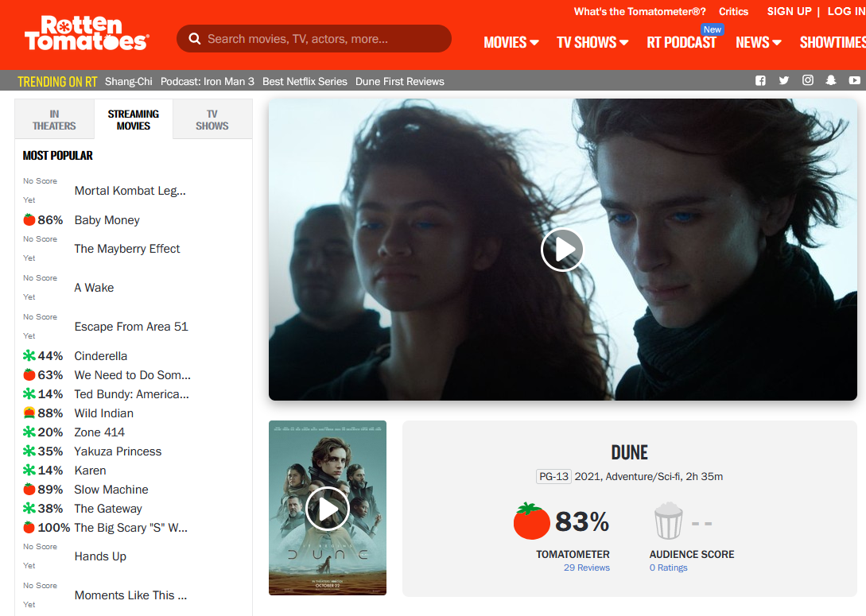
Task: Open the YouTube social icon
Action: click(854, 80)
